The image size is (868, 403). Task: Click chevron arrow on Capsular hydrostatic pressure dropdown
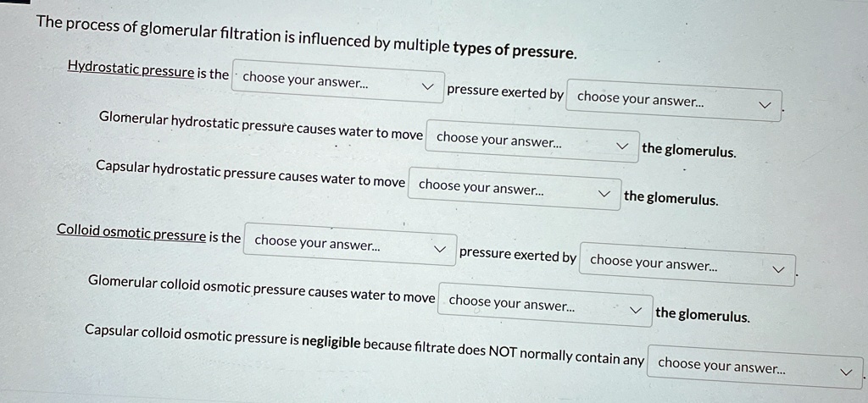[x=604, y=194]
